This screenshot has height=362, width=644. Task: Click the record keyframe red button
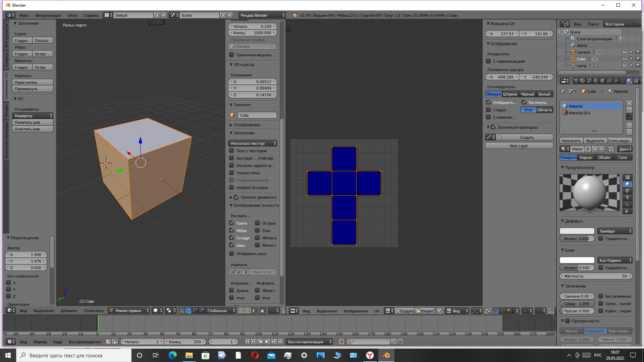[341, 342]
